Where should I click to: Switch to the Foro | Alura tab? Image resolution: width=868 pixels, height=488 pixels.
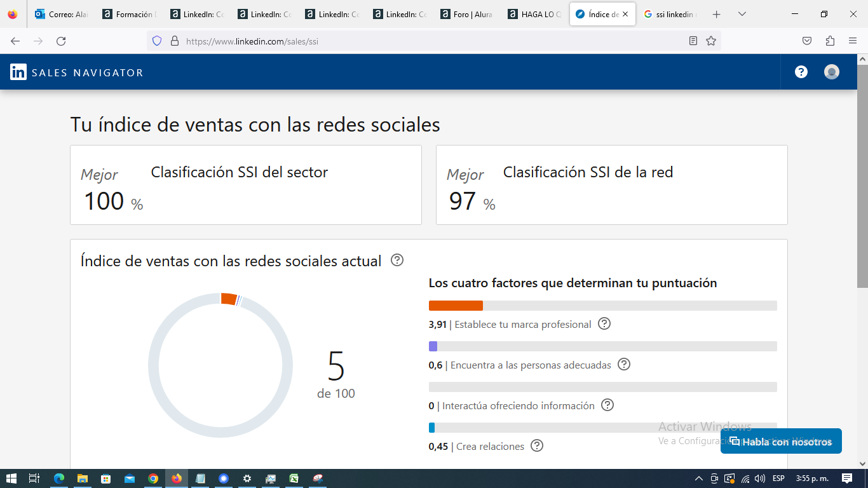coord(467,14)
